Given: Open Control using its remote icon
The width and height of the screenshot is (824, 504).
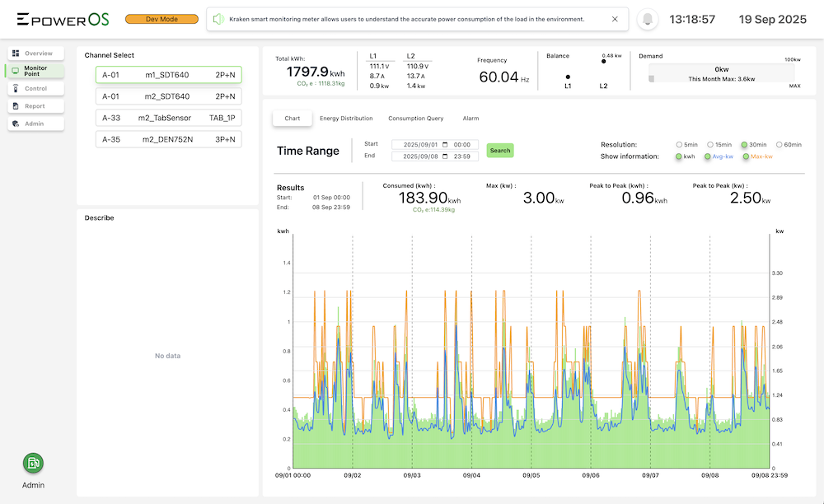Looking at the screenshot, I should pos(16,88).
